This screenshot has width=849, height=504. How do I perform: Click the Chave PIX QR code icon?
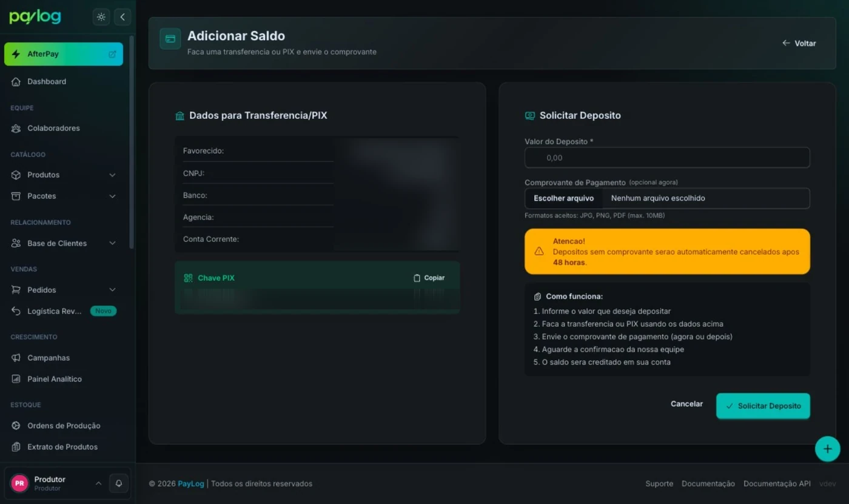188,278
